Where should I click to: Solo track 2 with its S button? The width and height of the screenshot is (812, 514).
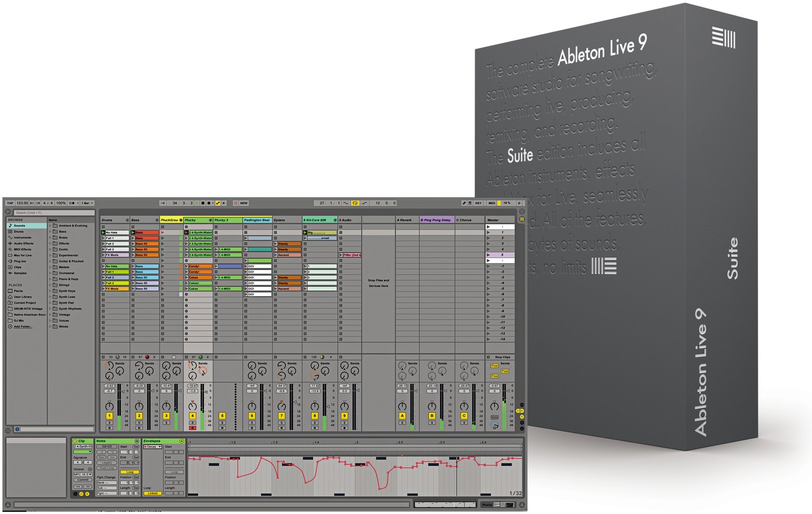coord(139,423)
